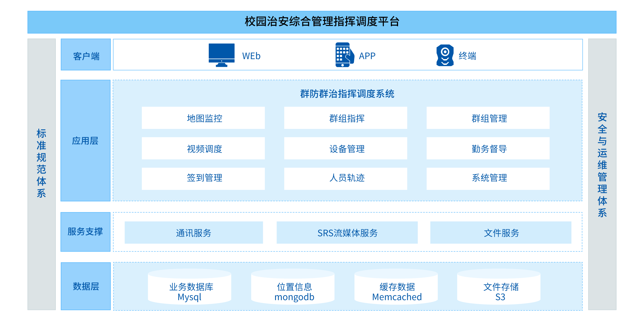This screenshot has width=644, height=321.
Task: Select the SRS流媒体服务 service box
Action: (x=347, y=233)
